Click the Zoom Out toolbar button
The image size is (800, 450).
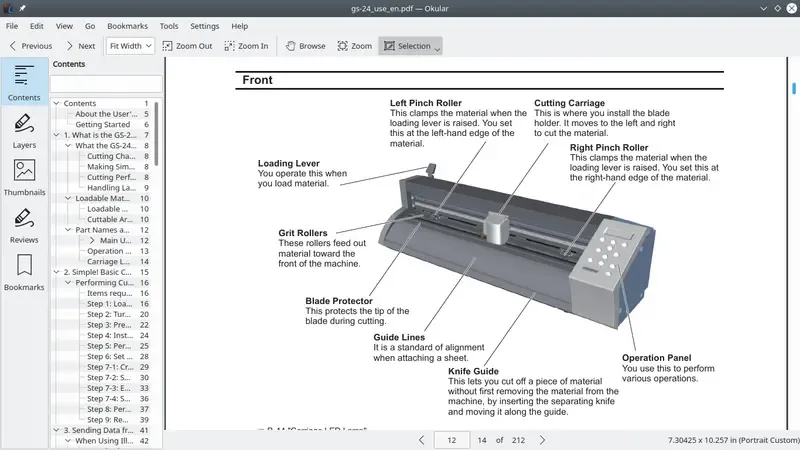tap(187, 46)
